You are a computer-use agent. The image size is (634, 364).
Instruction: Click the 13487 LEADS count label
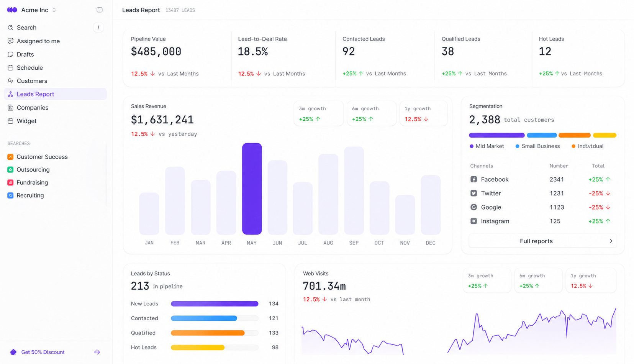(180, 10)
